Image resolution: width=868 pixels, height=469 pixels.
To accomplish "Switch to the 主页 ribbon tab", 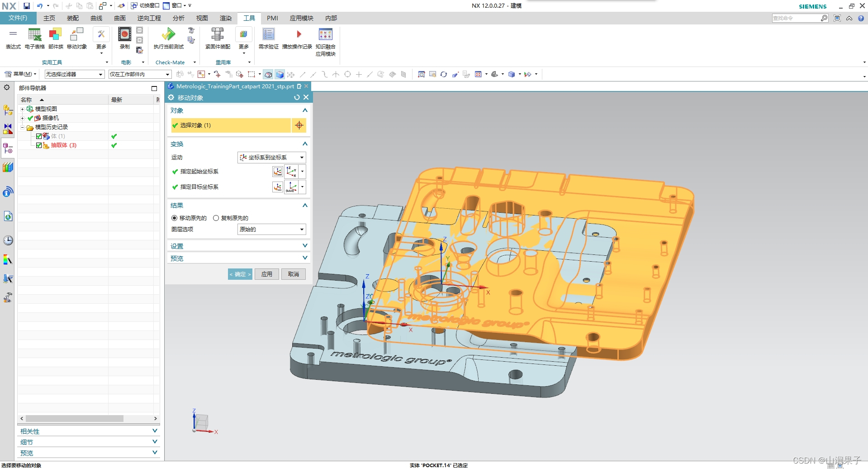I will [49, 18].
